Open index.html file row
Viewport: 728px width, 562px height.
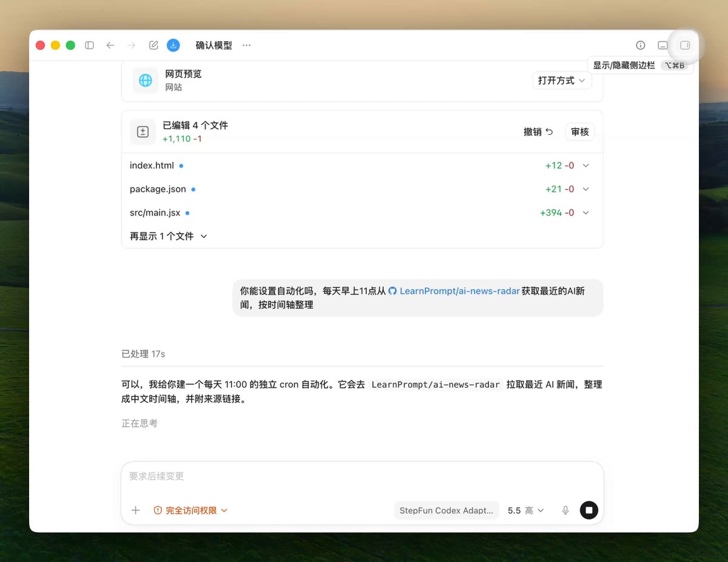click(362, 166)
